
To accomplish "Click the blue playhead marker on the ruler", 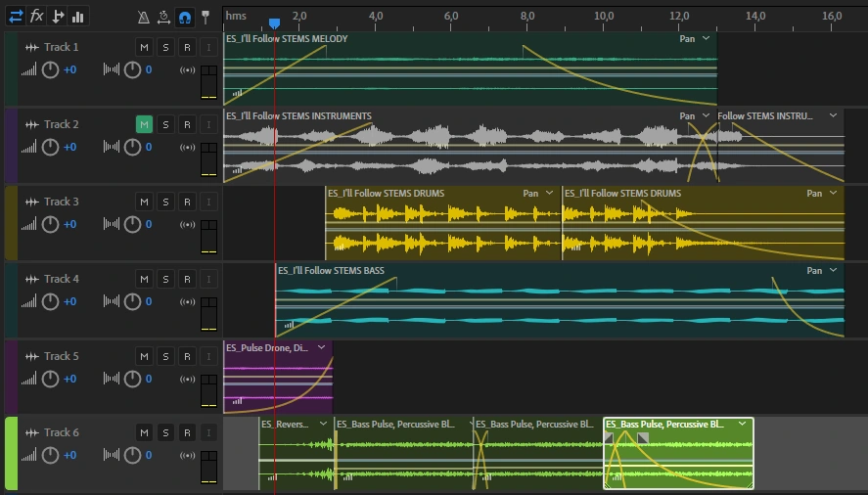I will point(274,23).
